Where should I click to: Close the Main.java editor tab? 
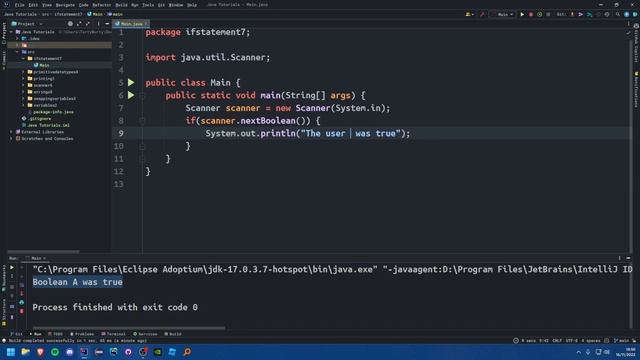(x=146, y=24)
